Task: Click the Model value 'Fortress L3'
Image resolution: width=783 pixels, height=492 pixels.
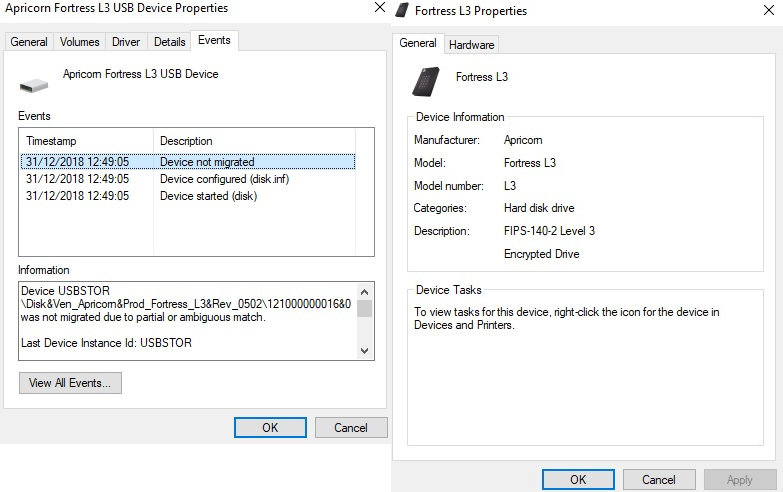Action: (x=530, y=163)
